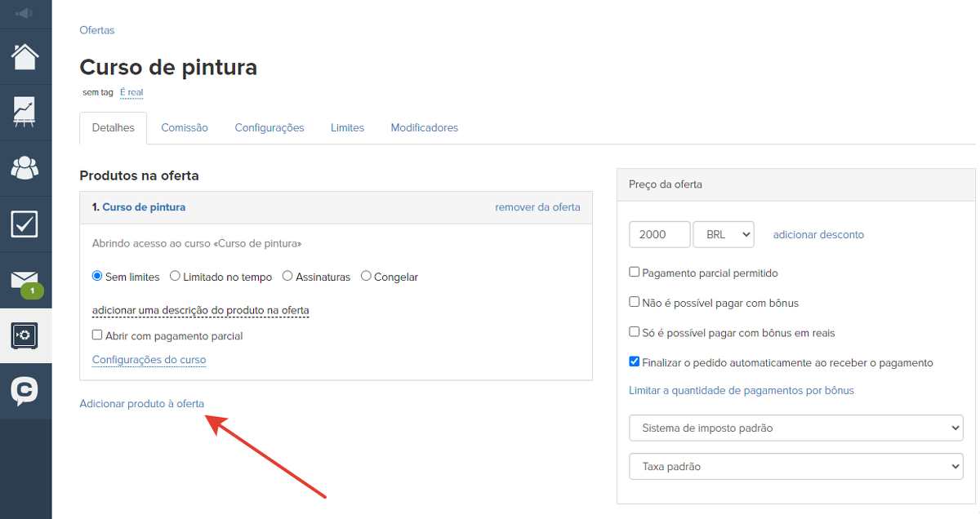The height and width of the screenshot is (519, 980).
Task: Open the BRL currency dropdown
Action: (x=723, y=234)
